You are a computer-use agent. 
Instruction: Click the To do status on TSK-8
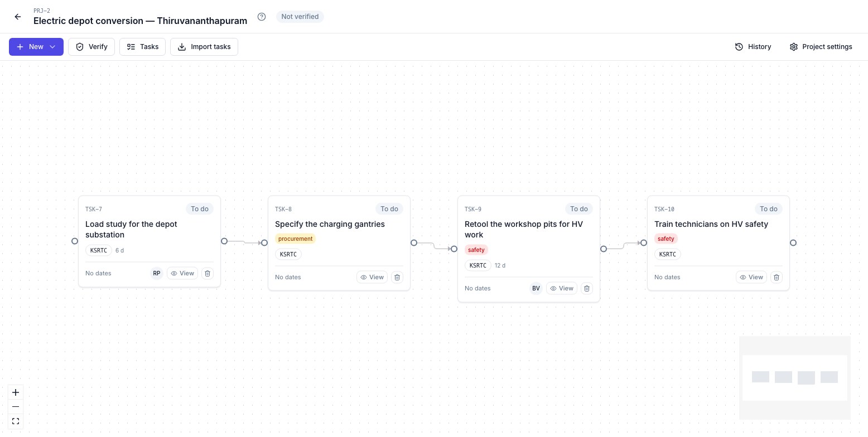(389, 209)
